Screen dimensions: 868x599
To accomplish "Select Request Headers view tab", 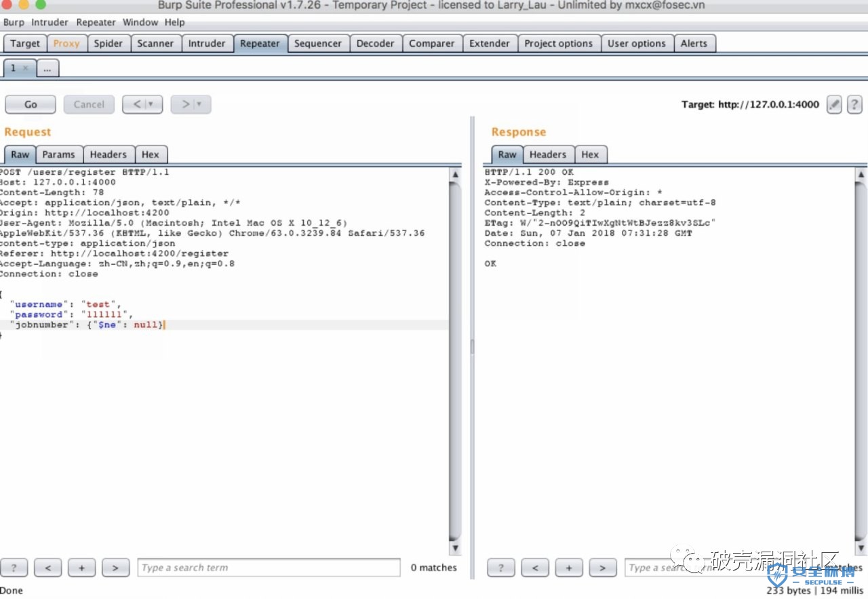I will pyautogui.click(x=108, y=154).
